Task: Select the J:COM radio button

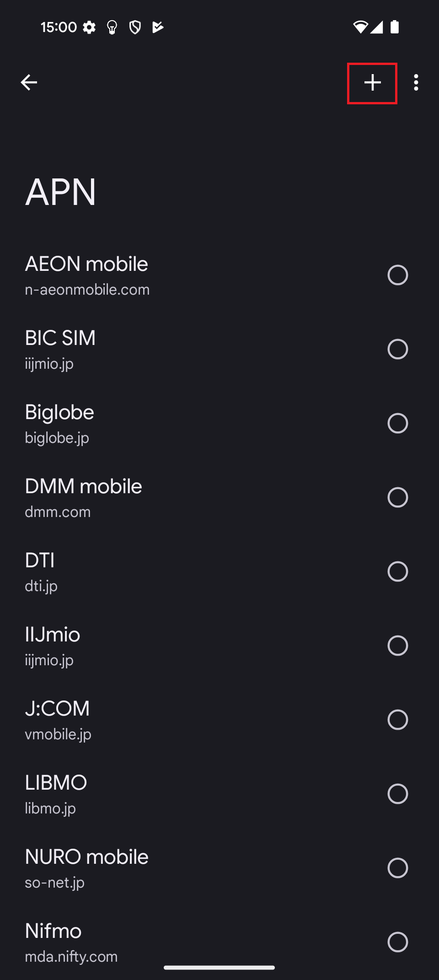Action: 397,720
